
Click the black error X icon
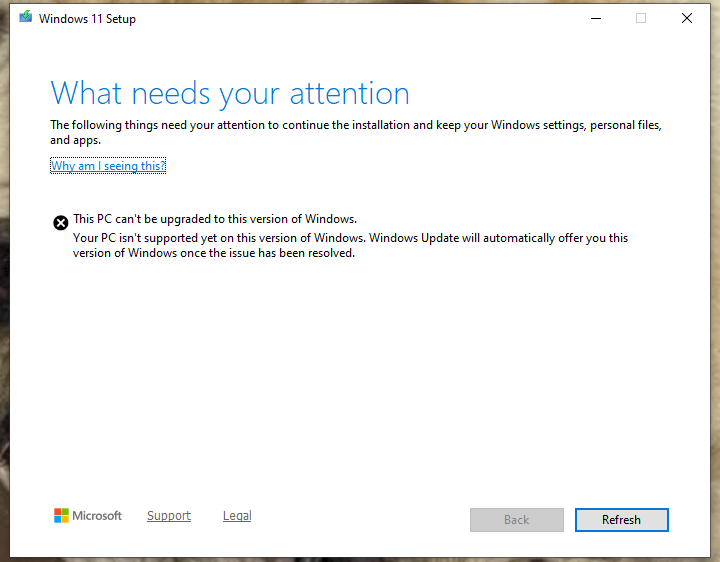pos(61,223)
